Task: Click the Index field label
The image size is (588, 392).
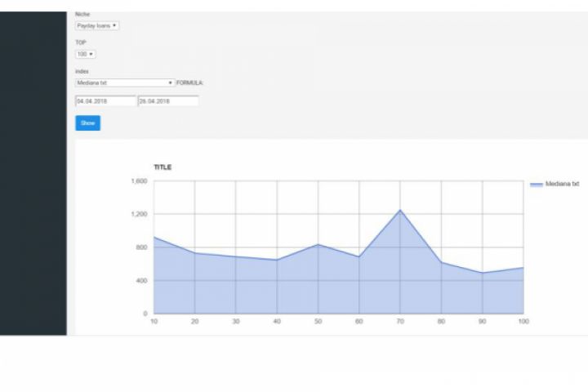Action: pos(82,71)
